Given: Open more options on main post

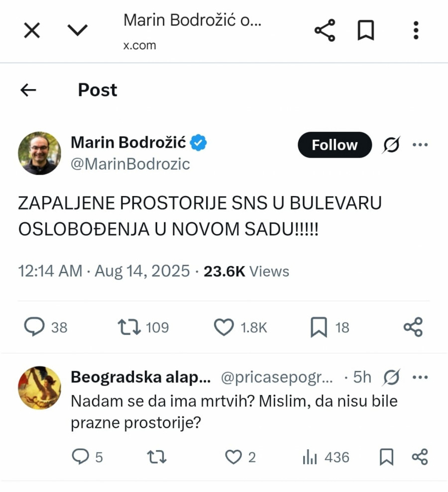Looking at the screenshot, I should coord(420,145).
